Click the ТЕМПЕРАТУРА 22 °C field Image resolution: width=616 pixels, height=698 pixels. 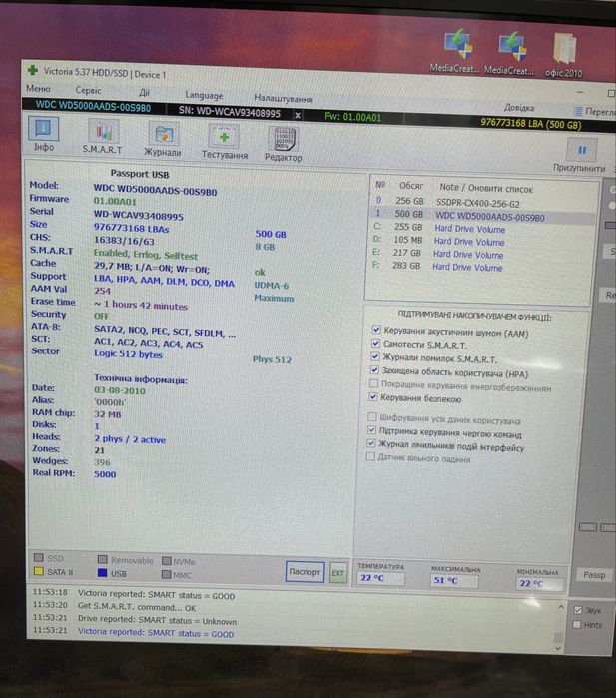[x=380, y=578]
